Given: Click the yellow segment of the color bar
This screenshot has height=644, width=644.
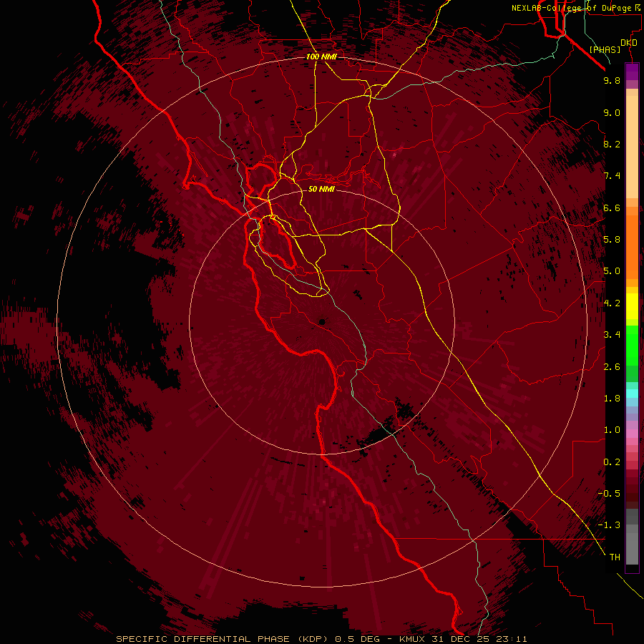Looking at the screenshot, I should [632, 306].
